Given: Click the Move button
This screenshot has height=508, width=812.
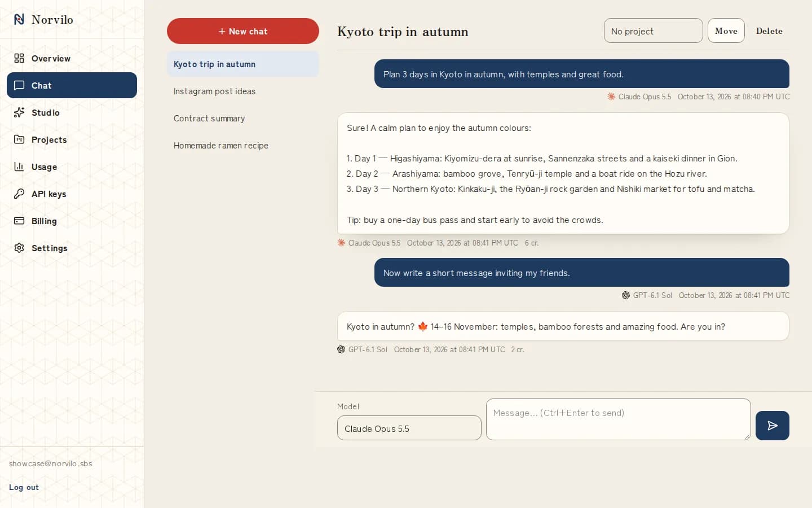Looking at the screenshot, I should click(726, 31).
